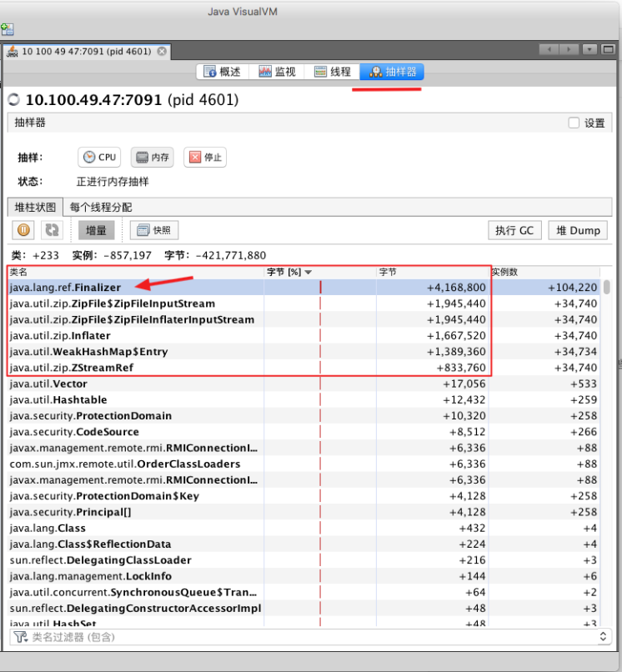Click the scroll tabs right arrow button

point(569,49)
